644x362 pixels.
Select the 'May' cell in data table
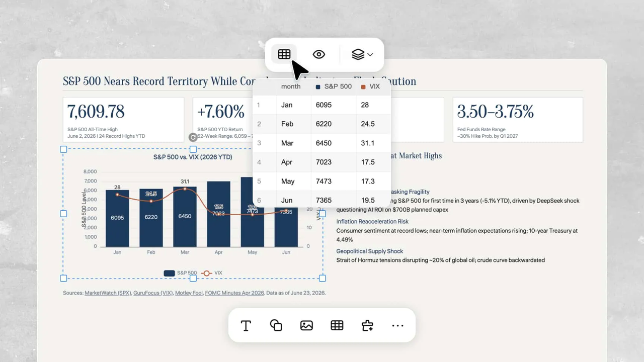point(294,182)
